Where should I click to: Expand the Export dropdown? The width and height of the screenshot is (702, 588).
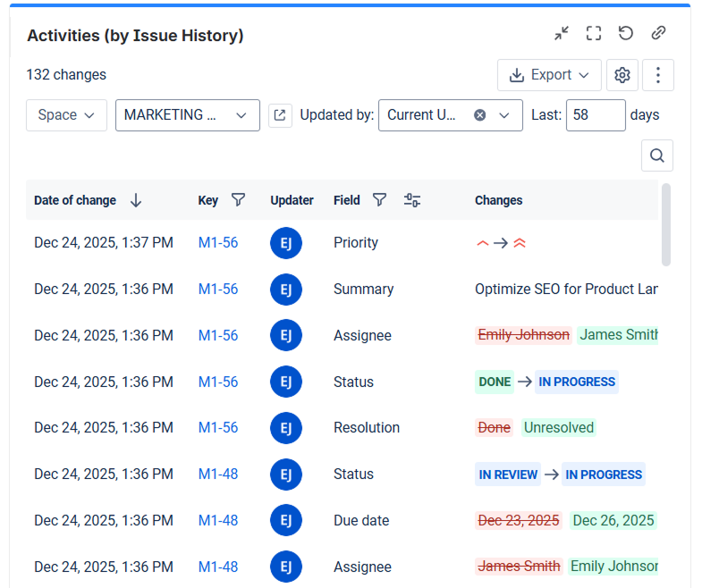(549, 75)
